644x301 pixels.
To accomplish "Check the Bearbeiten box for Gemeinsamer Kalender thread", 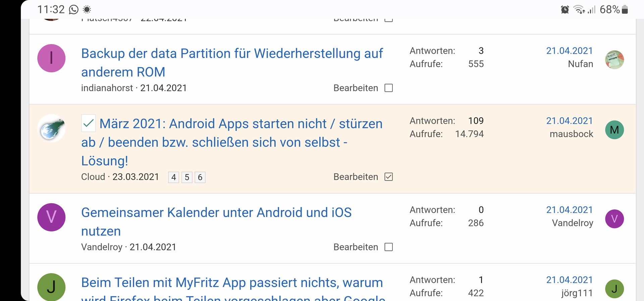I will coord(388,247).
